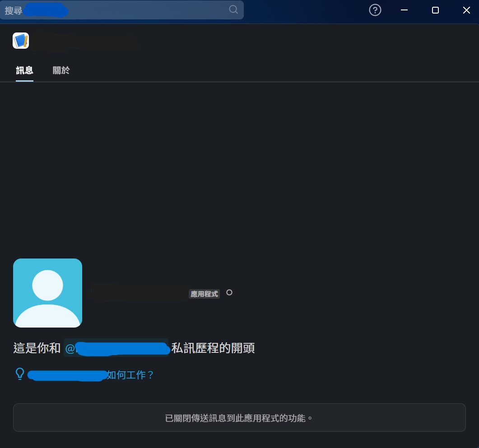Image resolution: width=479 pixels, height=448 pixels.
Task: Click the app name next to large avatar
Action: (x=138, y=293)
